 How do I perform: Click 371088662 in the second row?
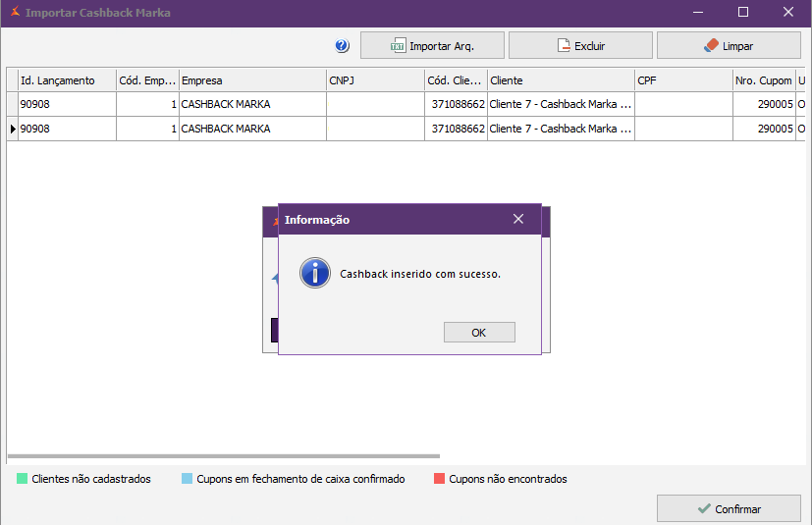(x=456, y=129)
